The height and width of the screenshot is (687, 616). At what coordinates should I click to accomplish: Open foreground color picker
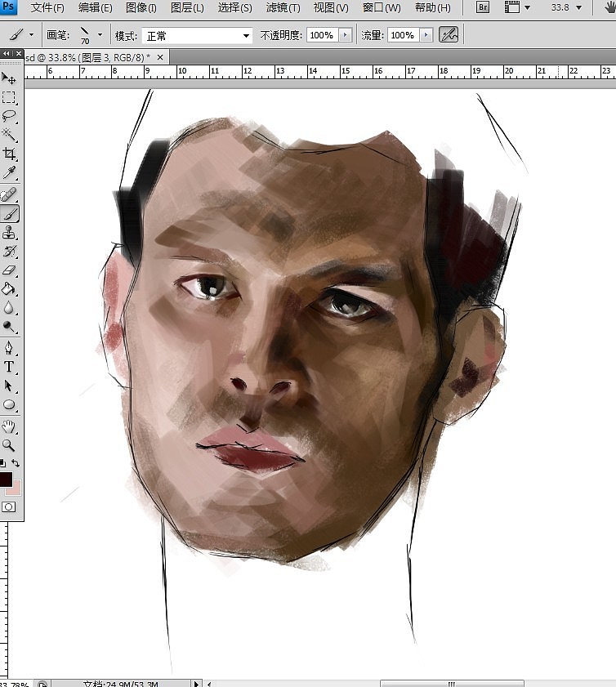coord(5,480)
